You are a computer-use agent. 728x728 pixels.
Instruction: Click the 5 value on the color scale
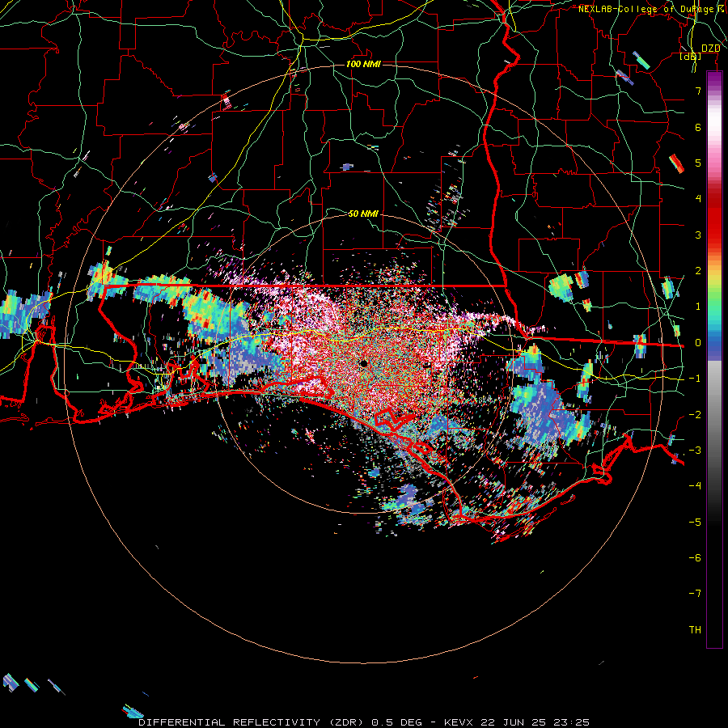698,163
